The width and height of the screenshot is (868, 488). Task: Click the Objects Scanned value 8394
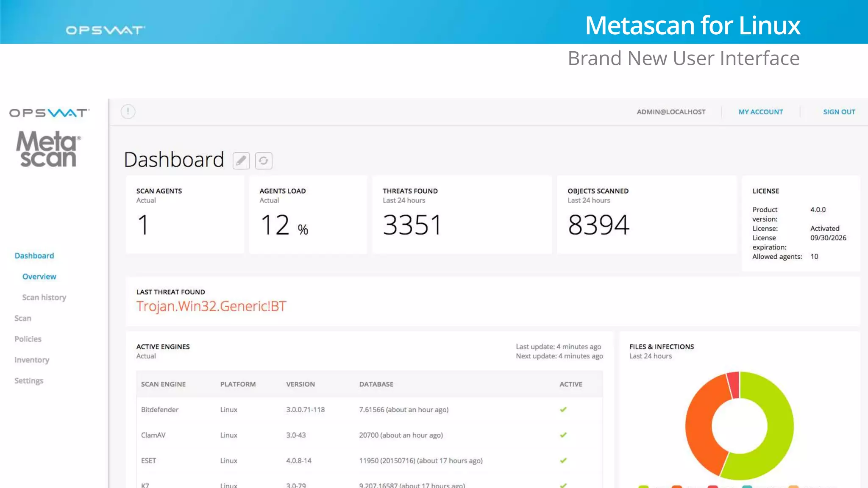pyautogui.click(x=599, y=225)
